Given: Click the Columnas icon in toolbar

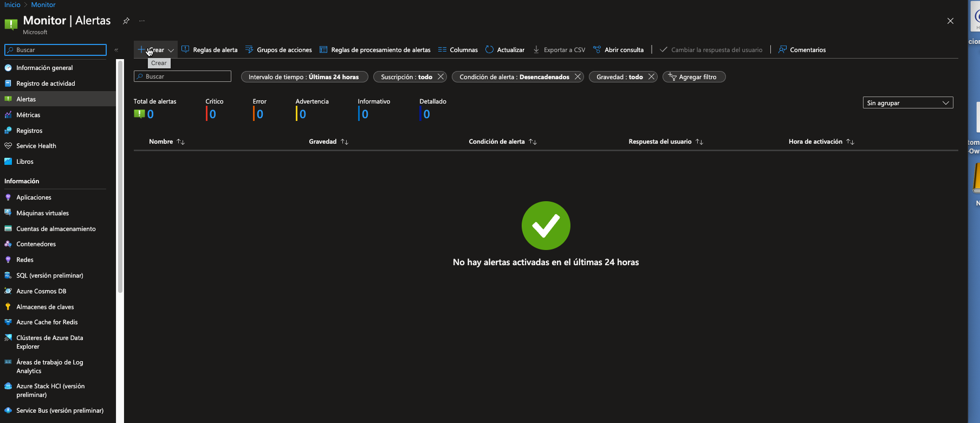Looking at the screenshot, I should 442,50.
